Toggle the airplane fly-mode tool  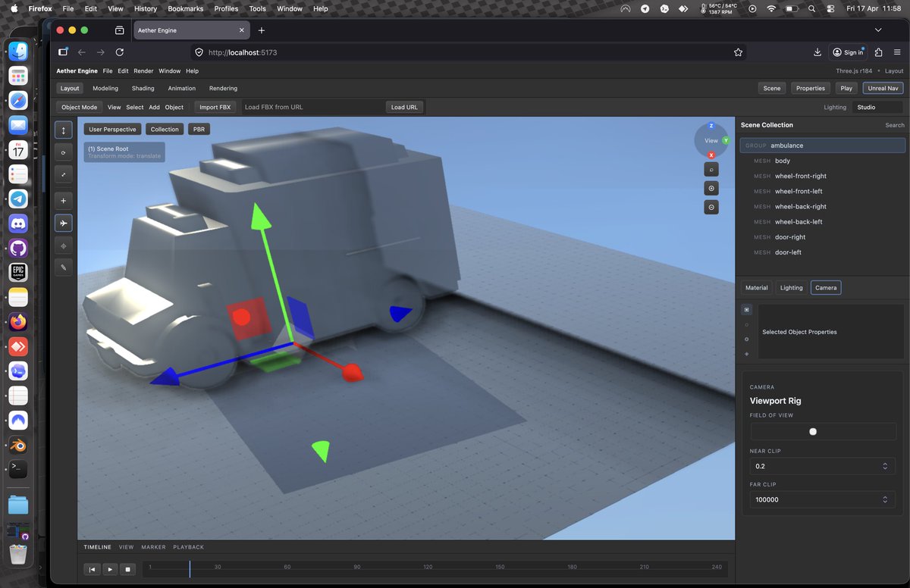(x=64, y=224)
